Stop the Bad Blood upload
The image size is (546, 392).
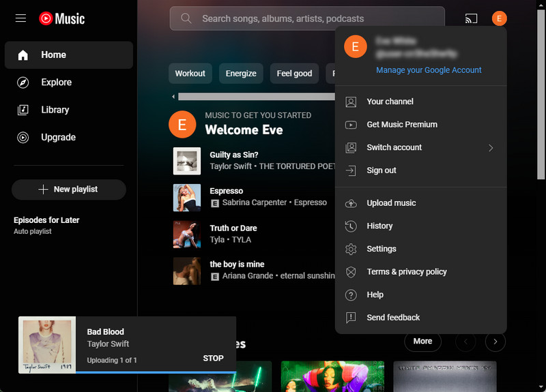(213, 359)
